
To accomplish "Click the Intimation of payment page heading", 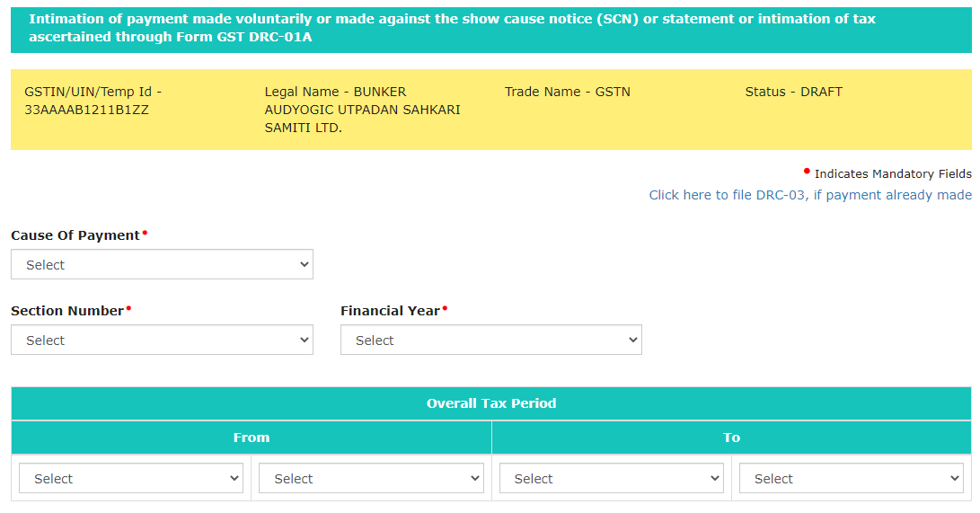I will coord(452,28).
